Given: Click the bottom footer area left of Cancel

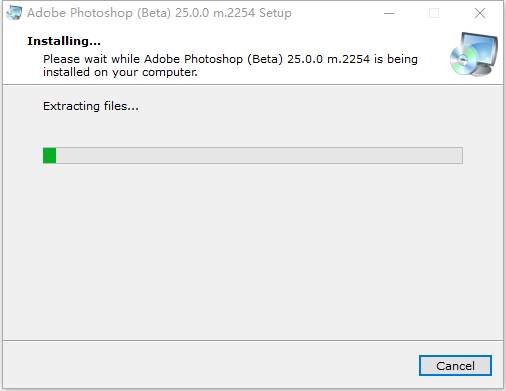Looking at the screenshot, I should tap(210, 365).
